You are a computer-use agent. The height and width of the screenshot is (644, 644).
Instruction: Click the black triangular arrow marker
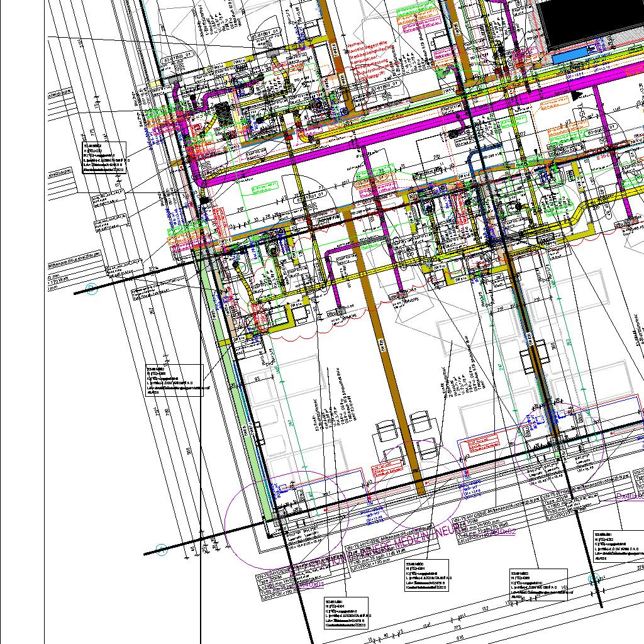pos(577,96)
